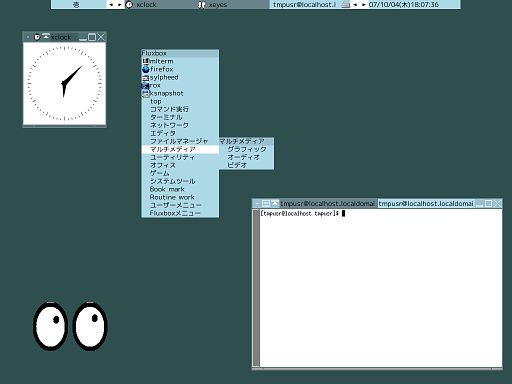512x384 pixels.
Task: Click the xclock analog clock face
Action: coord(64,84)
